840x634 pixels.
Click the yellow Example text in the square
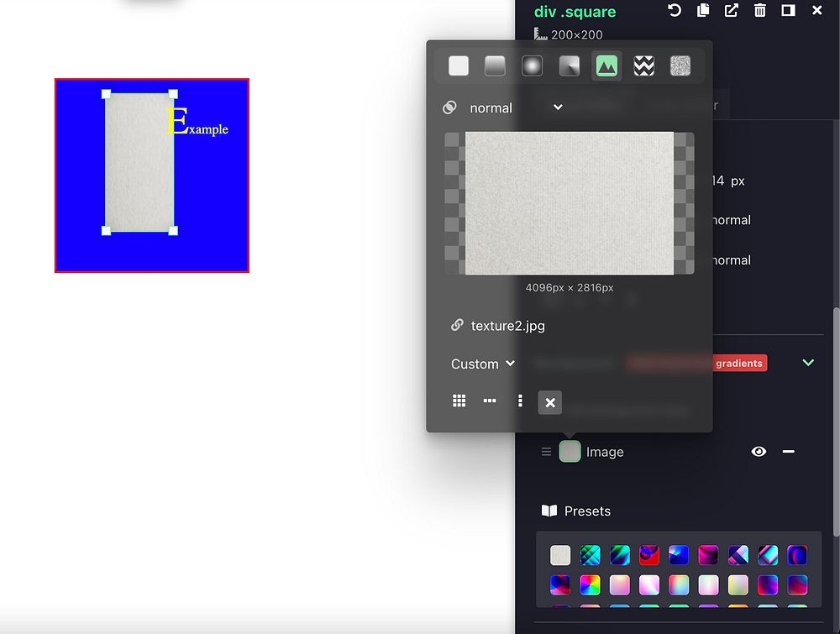197,122
